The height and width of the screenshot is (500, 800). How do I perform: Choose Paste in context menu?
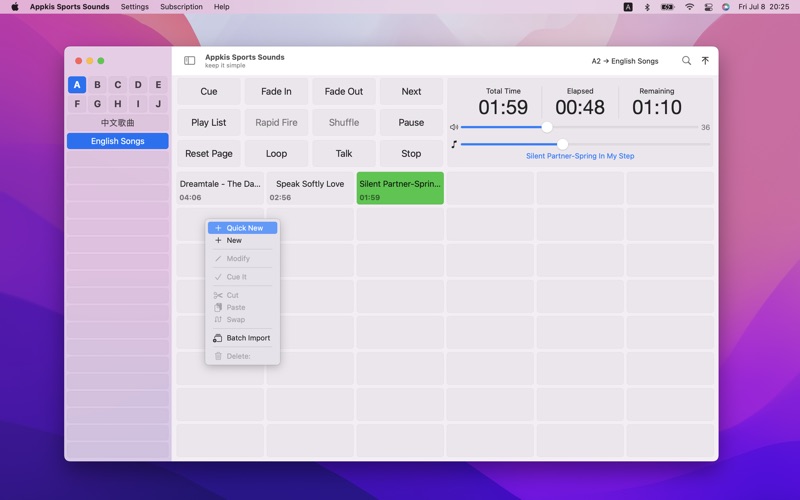[x=242, y=308]
